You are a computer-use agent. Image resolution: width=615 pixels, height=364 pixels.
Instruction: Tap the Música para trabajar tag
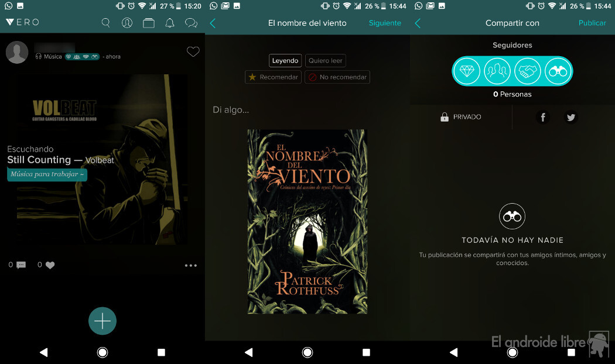pyautogui.click(x=47, y=174)
